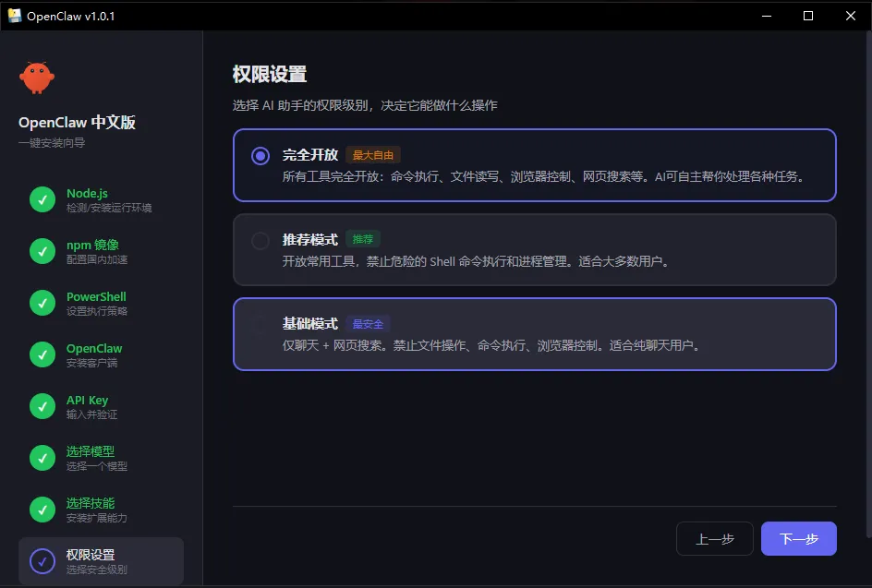Open the 选择模型 step in sidebar

101,458
